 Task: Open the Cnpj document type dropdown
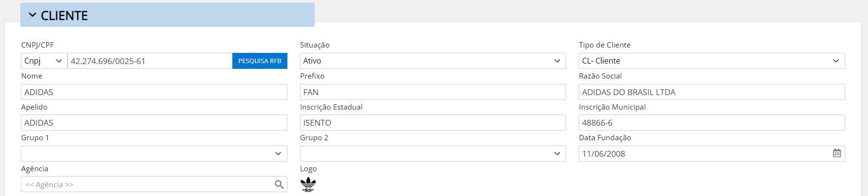tap(44, 61)
